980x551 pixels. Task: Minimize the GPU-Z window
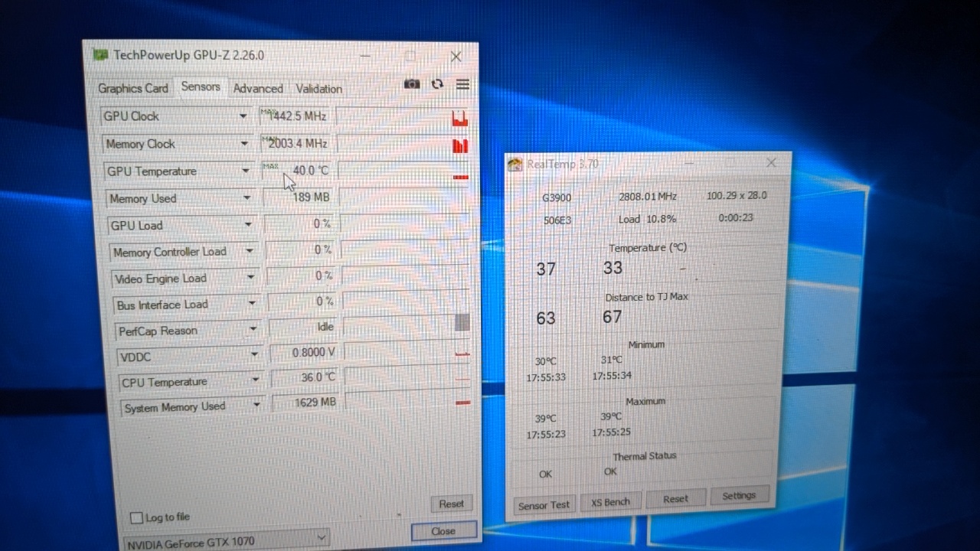pos(365,56)
